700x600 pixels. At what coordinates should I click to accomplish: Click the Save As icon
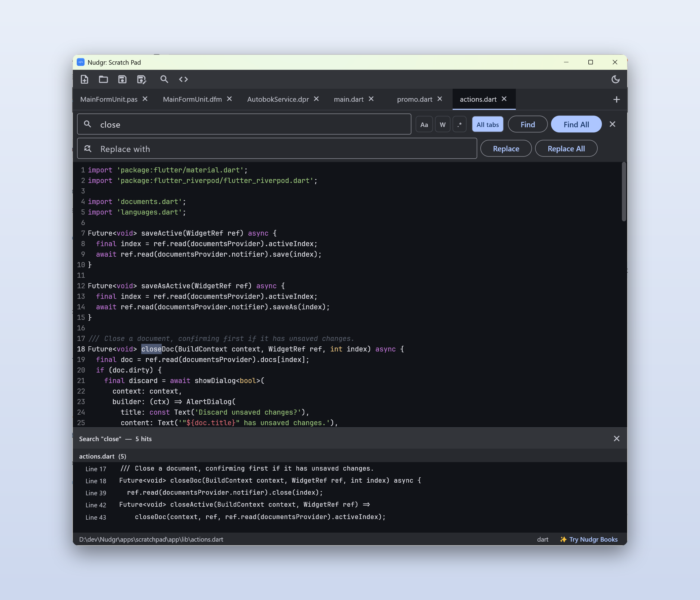point(141,79)
